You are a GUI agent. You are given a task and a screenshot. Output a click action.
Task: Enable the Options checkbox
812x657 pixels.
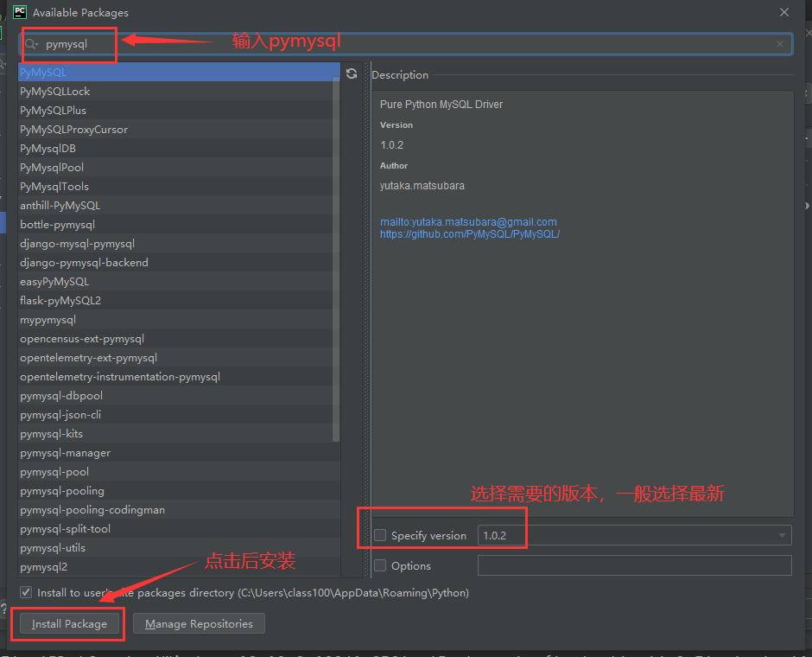click(380, 565)
